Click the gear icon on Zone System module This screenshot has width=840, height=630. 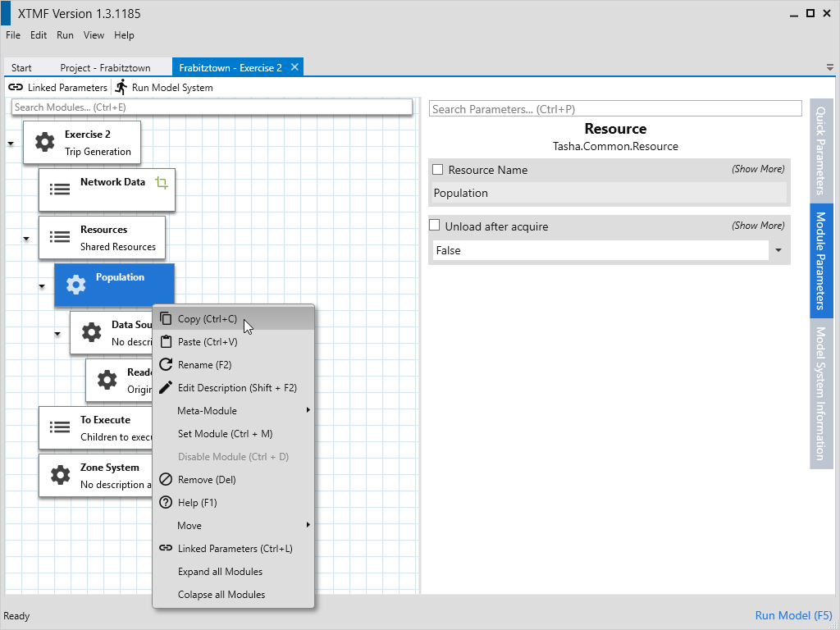(60, 475)
